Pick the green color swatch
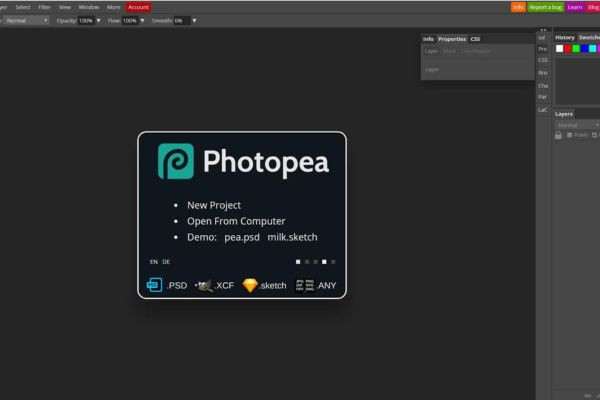 point(576,49)
